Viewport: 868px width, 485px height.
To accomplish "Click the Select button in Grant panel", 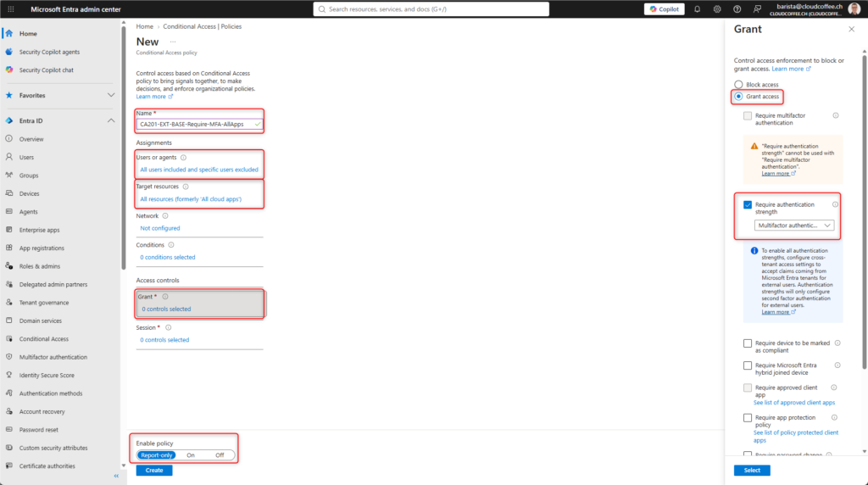I will click(752, 470).
